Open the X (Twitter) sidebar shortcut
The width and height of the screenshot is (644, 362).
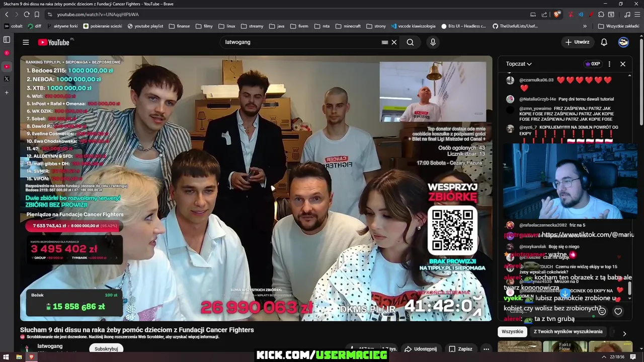pos(7,79)
